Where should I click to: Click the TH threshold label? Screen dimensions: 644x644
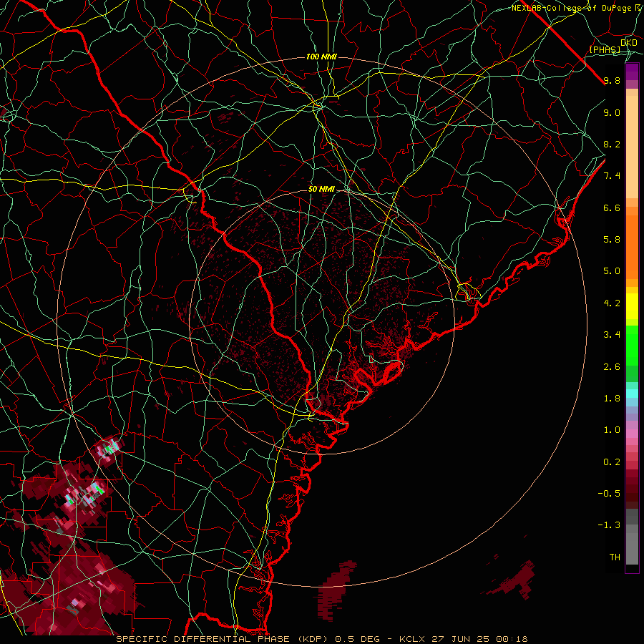[x=615, y=557]
